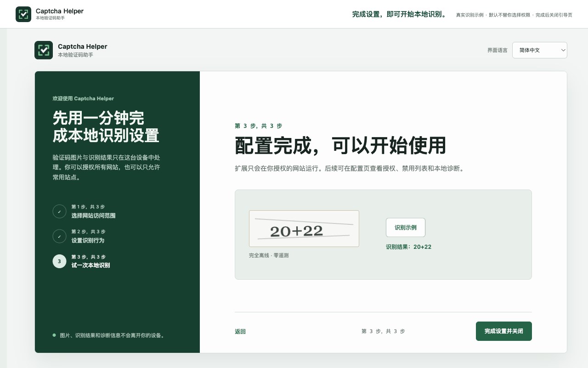Click the 识别示例 button
The width and height of the screenshot is (588, 368).
[406, 227]
